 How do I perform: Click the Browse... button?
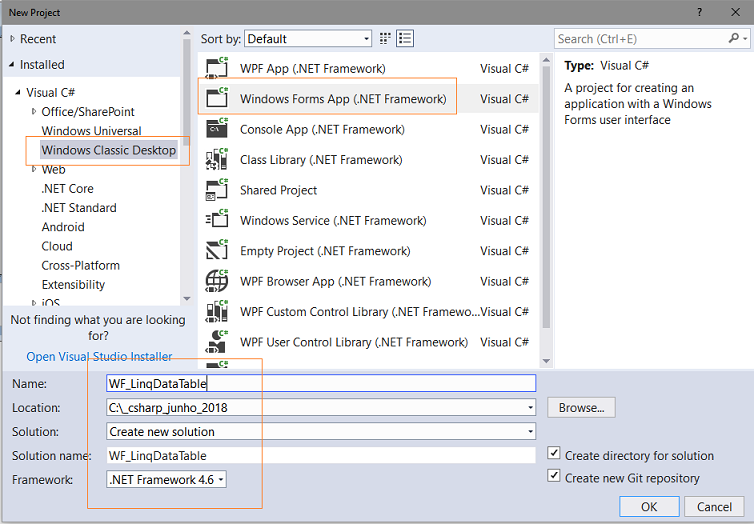(581, 407)
